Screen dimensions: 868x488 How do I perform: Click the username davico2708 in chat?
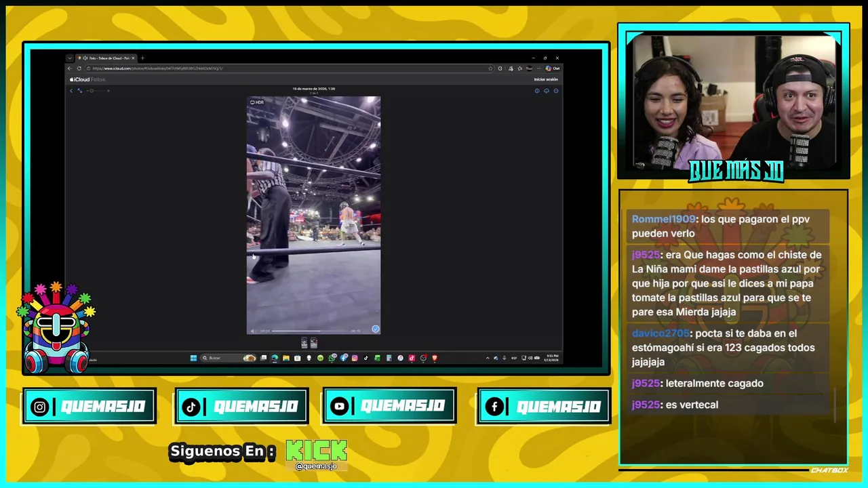coord(660,333)
